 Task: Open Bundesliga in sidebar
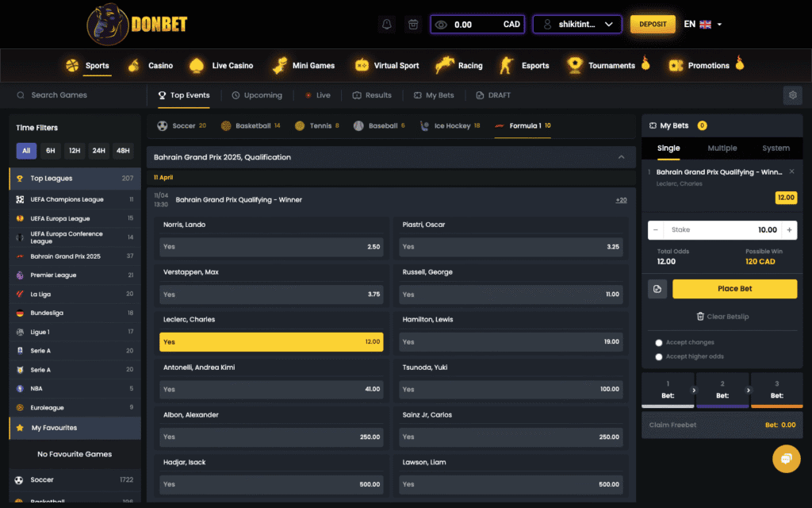click(75, 313)
